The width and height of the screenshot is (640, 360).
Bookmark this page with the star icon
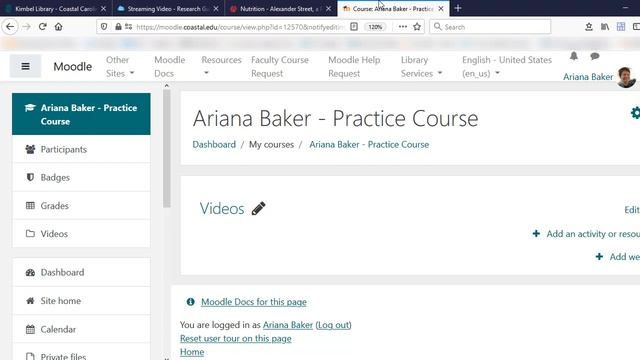point(417,27)
